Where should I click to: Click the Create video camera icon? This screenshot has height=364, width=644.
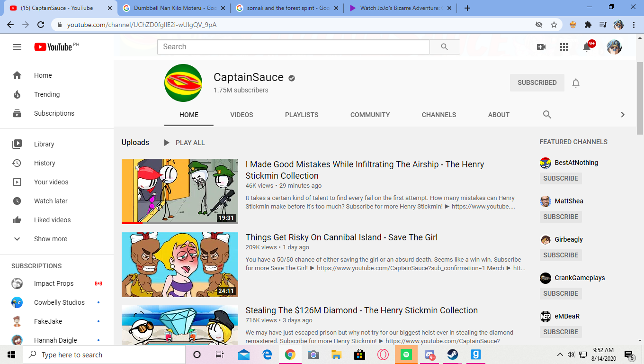click(x=541, y=47)
